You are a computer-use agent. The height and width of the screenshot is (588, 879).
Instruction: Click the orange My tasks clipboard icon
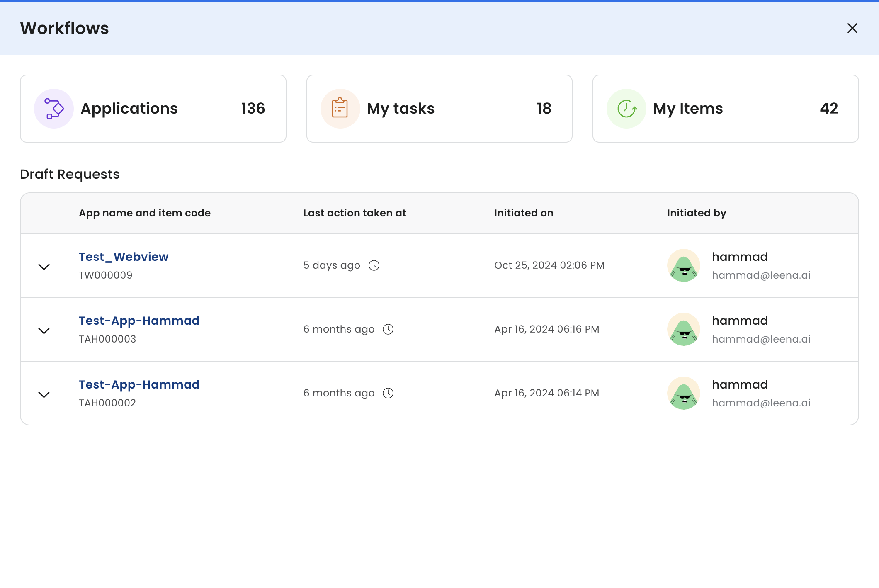[x=340, y=109]
